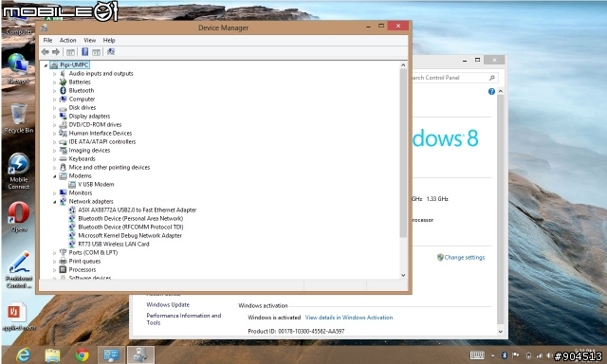Click Control Panel's blue help icon
This screenshot has width=607, height=364.
coord(491,91)
